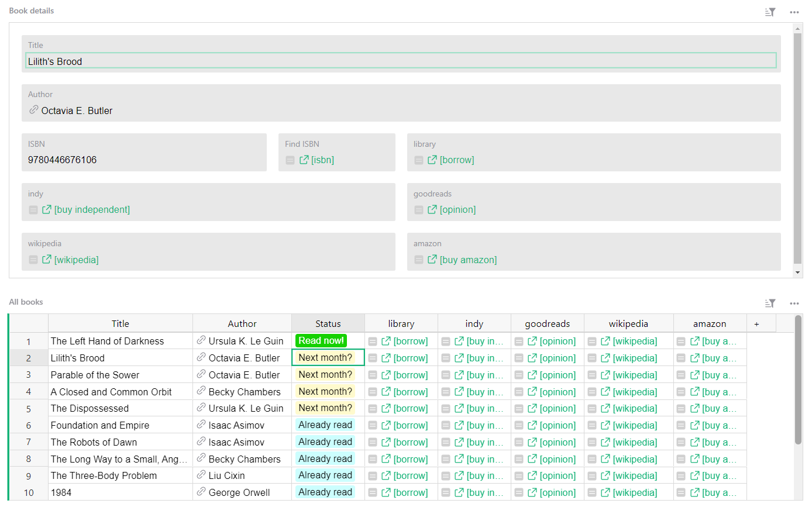This screenshot has height=507, width=812.
Task: Add a new column with plus button
Action: tap(756, 323)
